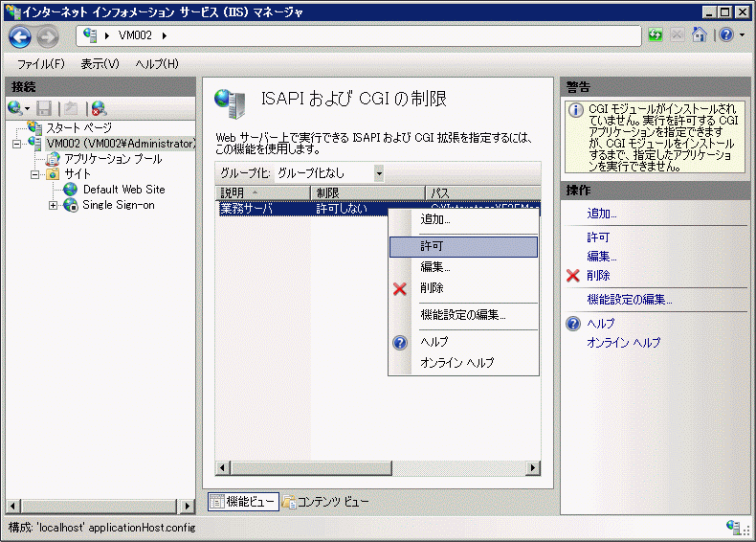Collapse the サイト node
The width and height of the screenshot is (756, 542).
(35, 174)
